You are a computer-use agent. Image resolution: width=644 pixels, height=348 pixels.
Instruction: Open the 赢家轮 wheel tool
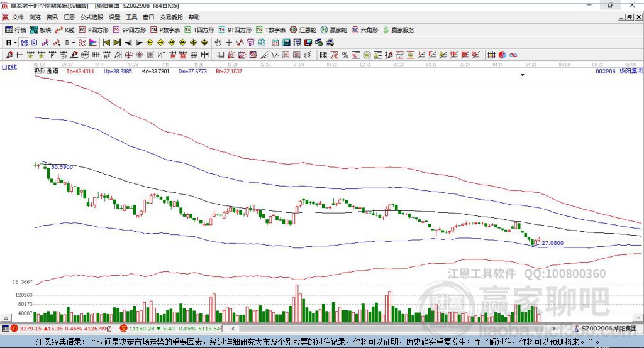(334, 30)
